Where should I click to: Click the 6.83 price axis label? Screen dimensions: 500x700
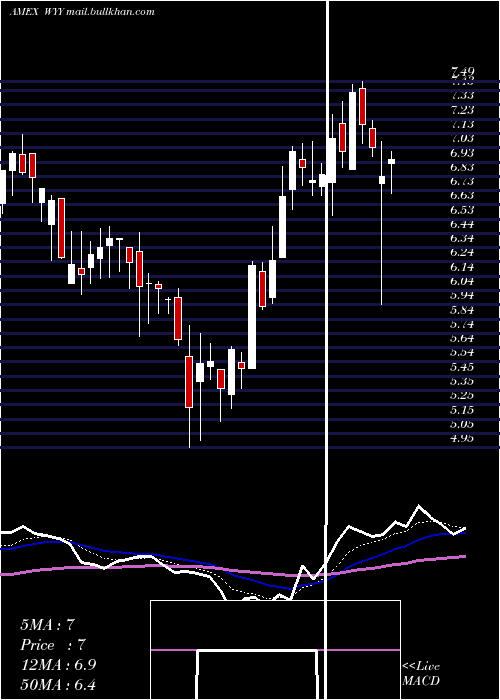(x=462, y=167)
